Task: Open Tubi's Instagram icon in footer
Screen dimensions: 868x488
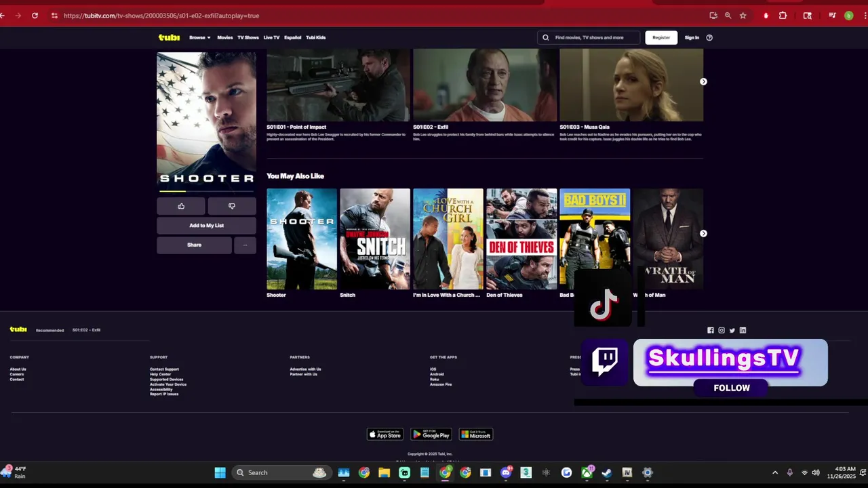Action: [722, 330]
